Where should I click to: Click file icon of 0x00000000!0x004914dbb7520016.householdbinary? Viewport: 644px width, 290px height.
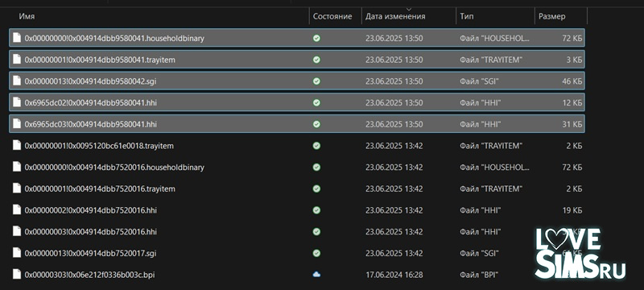17,167
